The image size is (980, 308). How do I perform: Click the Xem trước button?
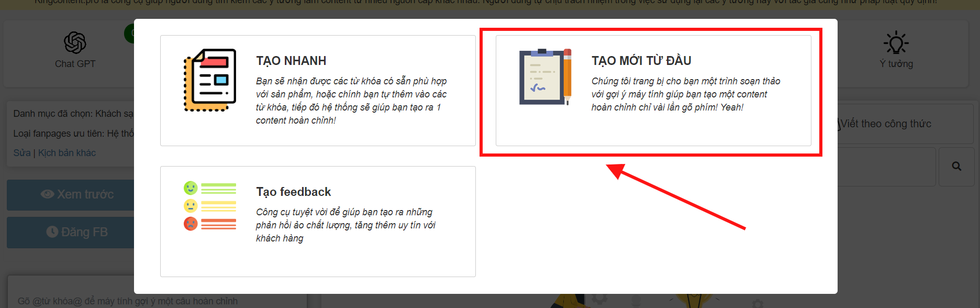click(x=71, y=194)
